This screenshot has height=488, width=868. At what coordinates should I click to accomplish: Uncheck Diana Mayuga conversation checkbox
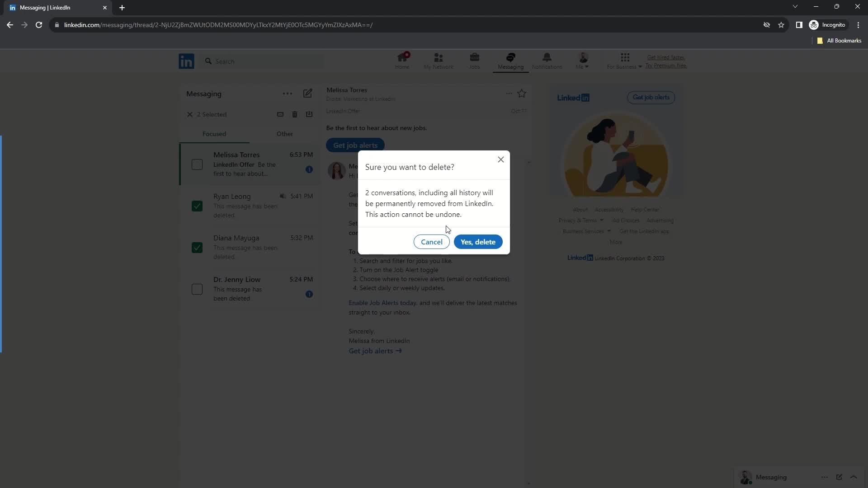tap(197, 248)
